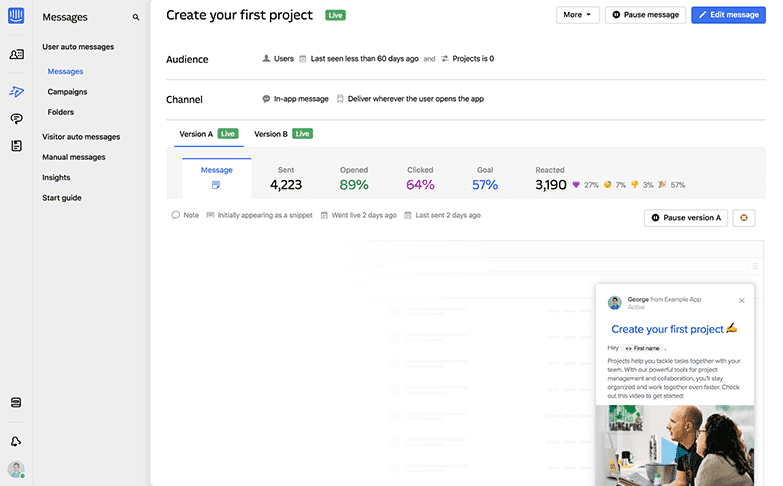Pause version A
The width and height of the screenshot is (783, 486).
pos(685,217)
